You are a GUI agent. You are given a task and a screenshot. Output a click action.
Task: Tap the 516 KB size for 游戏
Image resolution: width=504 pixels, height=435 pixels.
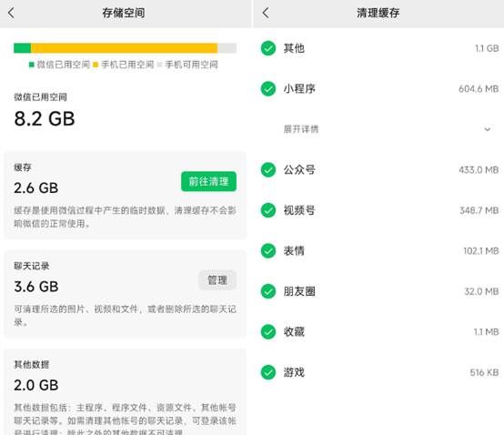484,372
